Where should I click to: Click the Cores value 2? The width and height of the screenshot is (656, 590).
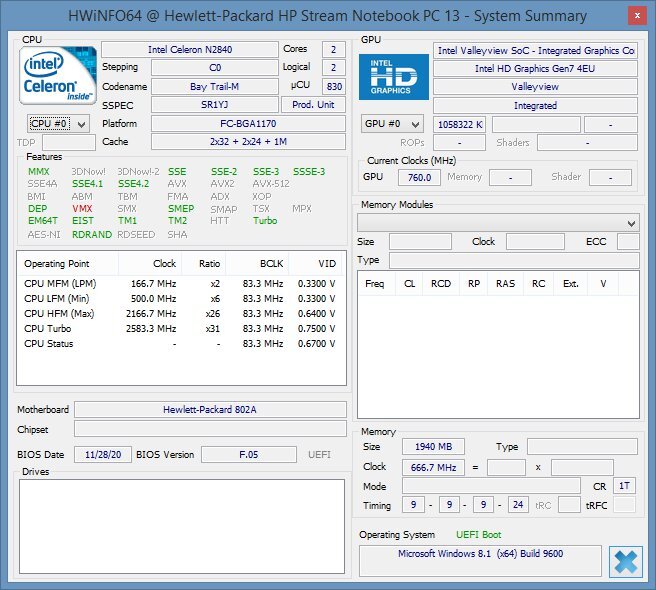tap(334, 49)
